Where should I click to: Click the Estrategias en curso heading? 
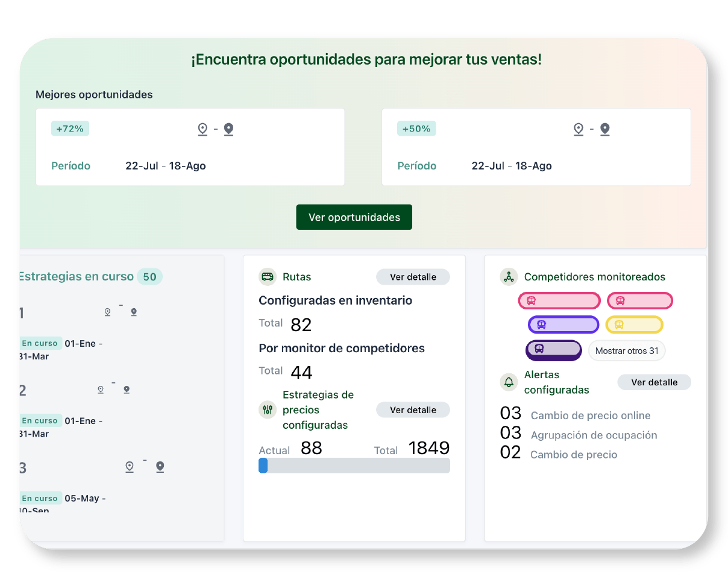[77, 276]
